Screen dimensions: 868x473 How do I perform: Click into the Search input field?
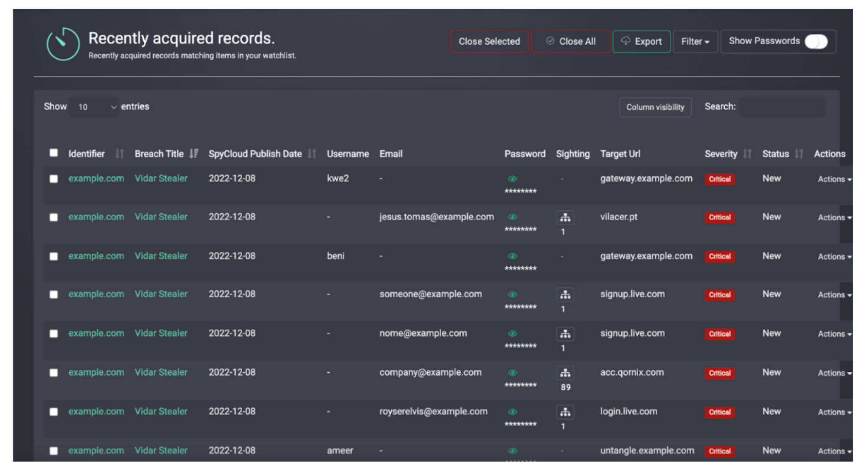pos(782,107)
